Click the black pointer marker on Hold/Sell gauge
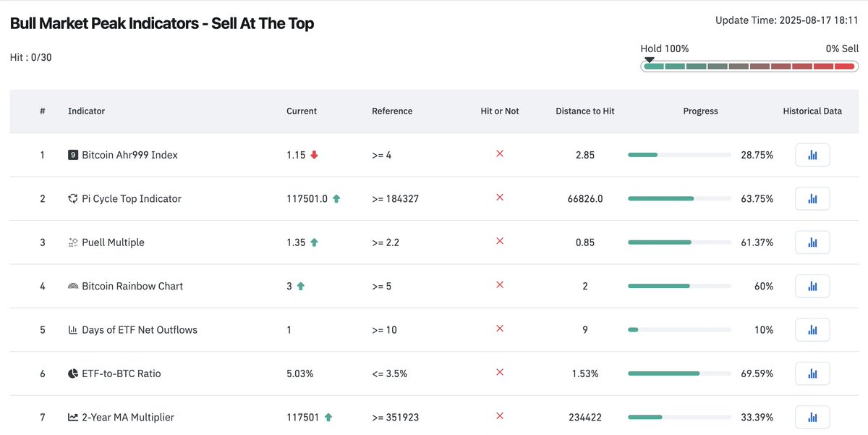The image size is (868, 435). point(650,59)
